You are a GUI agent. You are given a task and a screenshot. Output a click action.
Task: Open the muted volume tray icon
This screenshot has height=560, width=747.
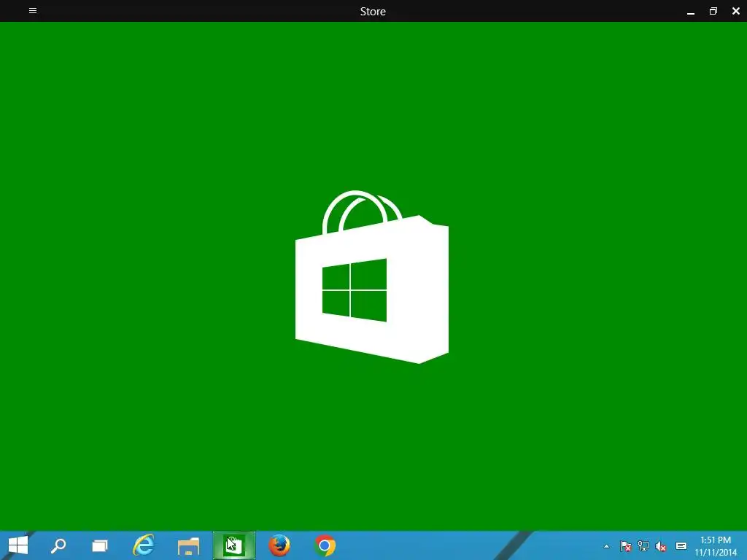click(x=661, y=546)
